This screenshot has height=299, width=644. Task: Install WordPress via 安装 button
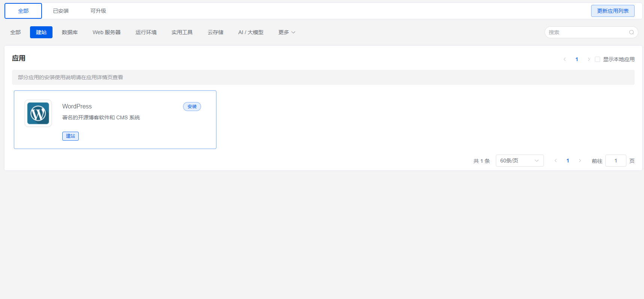point(192,107)
